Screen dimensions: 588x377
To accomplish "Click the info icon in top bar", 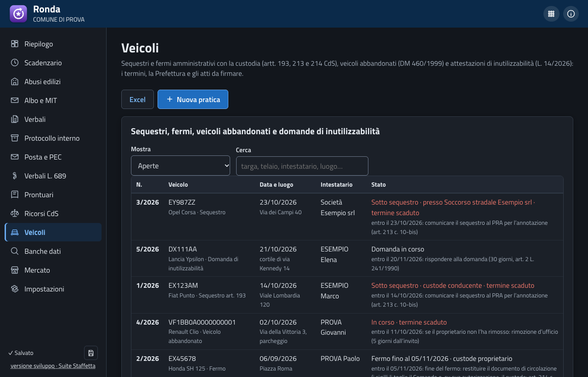I will 571,14.
